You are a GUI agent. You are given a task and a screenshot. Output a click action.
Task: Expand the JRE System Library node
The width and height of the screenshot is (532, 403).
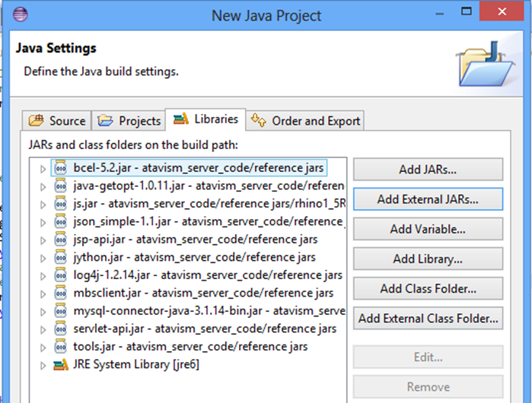point(43,365)
